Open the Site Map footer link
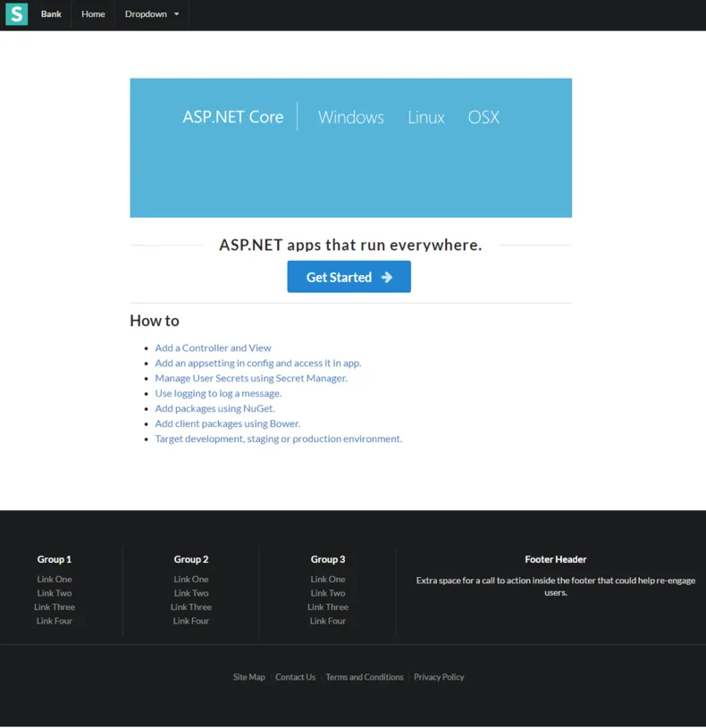Image resolution: width=706 pixels, height=728 pixels. pyautogui.click(x=249, y=677)
